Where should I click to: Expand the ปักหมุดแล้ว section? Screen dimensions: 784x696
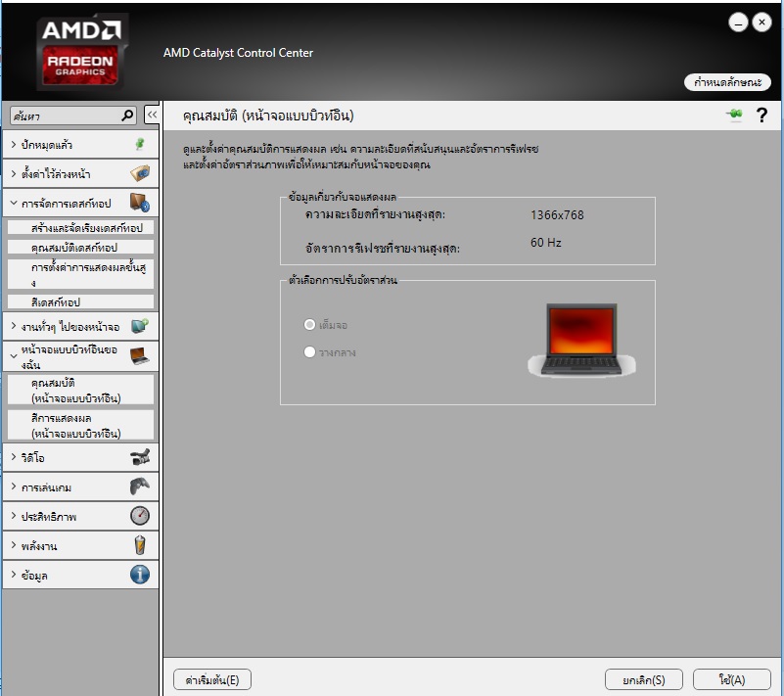[x=14, y=145]
